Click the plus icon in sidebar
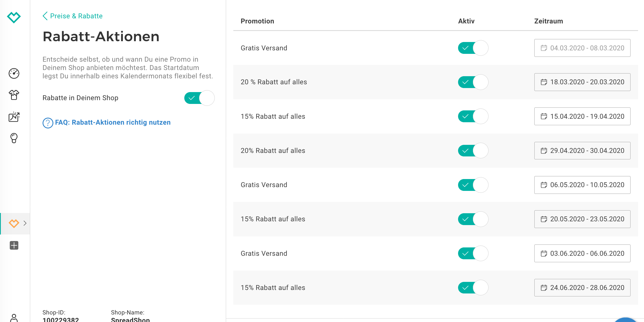The height and width of the screenshot is (322, 644). pyautogui.click(x=14, y=245)
